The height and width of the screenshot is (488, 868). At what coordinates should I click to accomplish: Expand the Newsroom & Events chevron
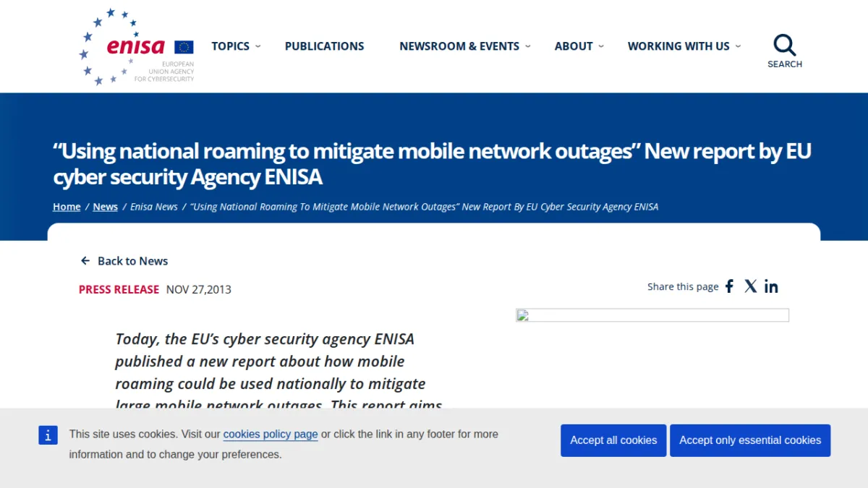[x=528, y=46]
